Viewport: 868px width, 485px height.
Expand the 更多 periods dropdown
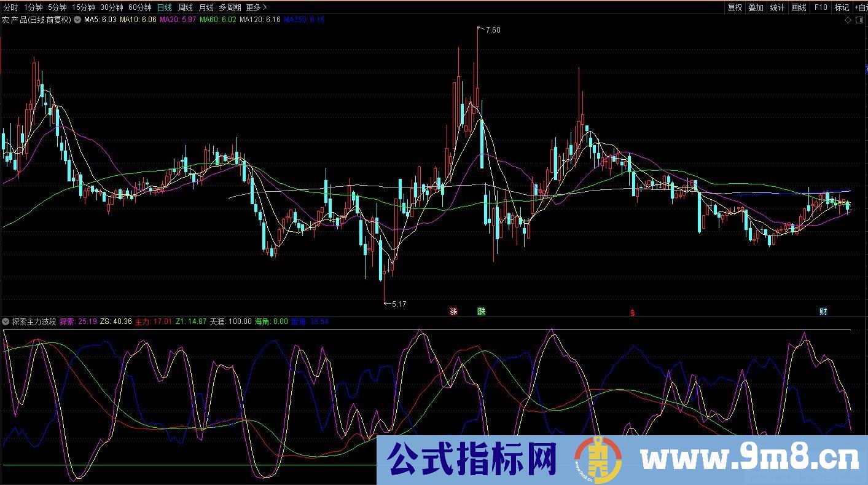253,7
